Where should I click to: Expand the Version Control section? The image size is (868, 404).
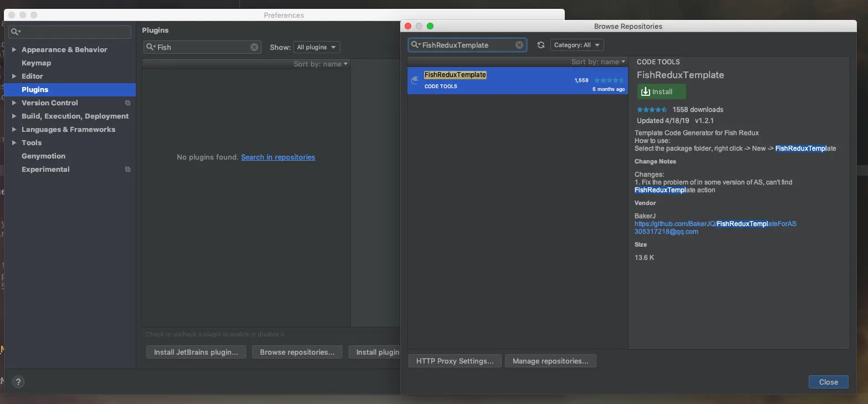pos(14,103)
